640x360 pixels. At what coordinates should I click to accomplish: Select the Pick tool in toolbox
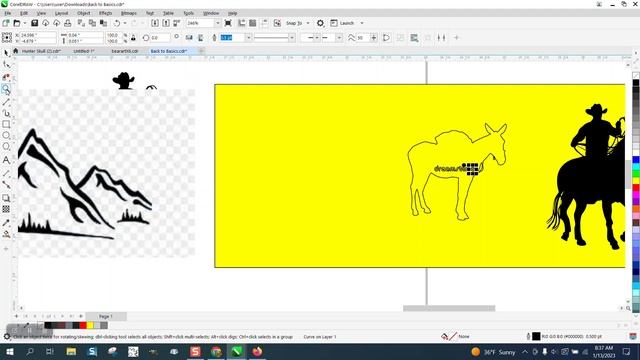tap(6, 53)
